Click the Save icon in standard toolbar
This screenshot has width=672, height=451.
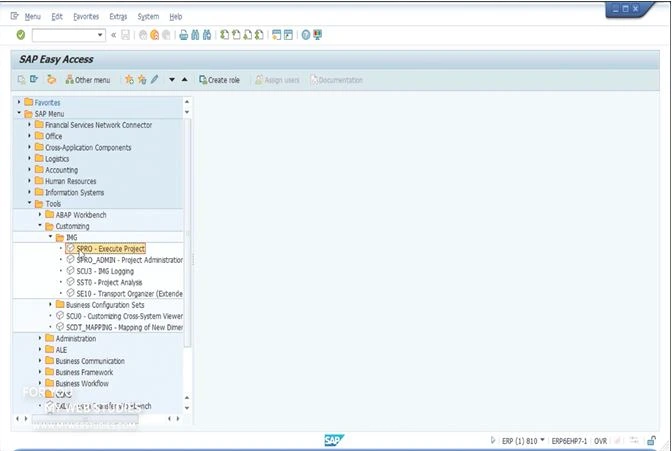126,35
